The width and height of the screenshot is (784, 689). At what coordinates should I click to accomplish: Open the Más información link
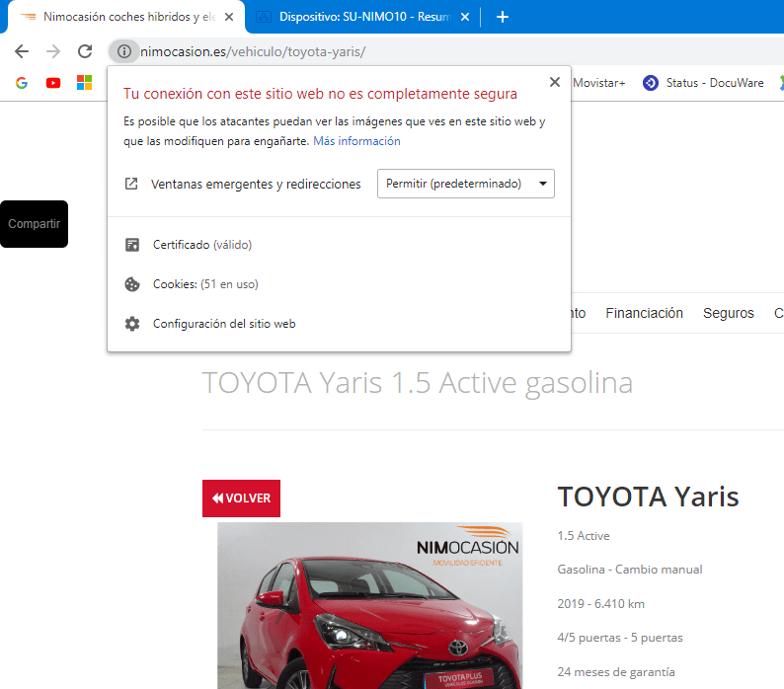pos(356,141)
